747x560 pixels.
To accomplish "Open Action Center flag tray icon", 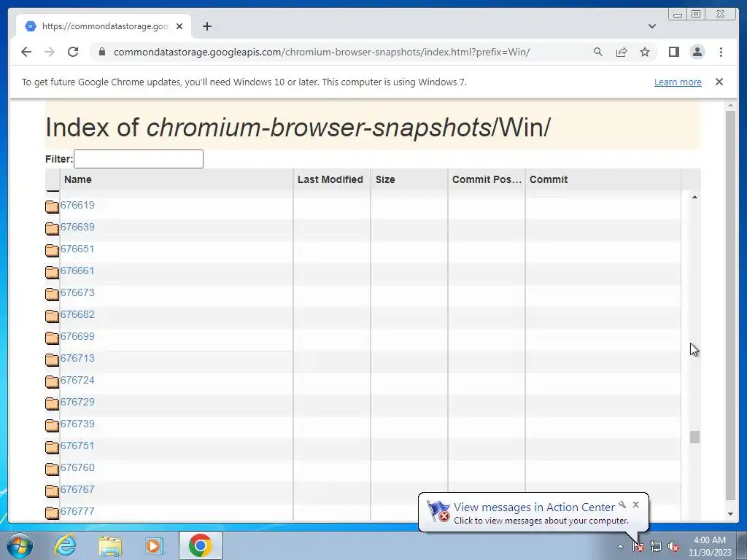I will point(638,547).
